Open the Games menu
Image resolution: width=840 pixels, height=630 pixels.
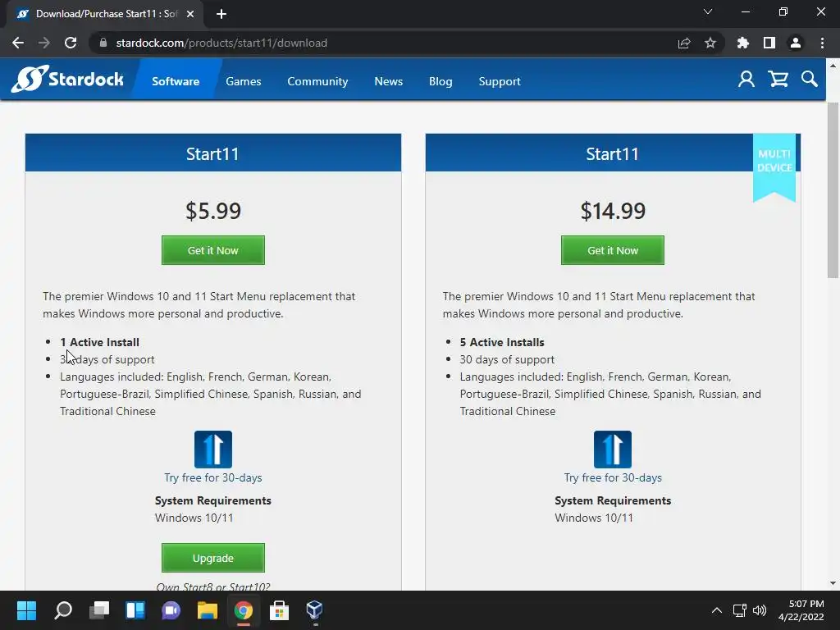coord(243,81)
